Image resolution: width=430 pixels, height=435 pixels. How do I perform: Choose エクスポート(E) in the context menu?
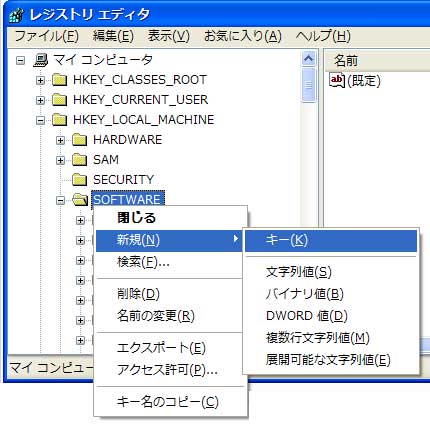tap(169, 348)
